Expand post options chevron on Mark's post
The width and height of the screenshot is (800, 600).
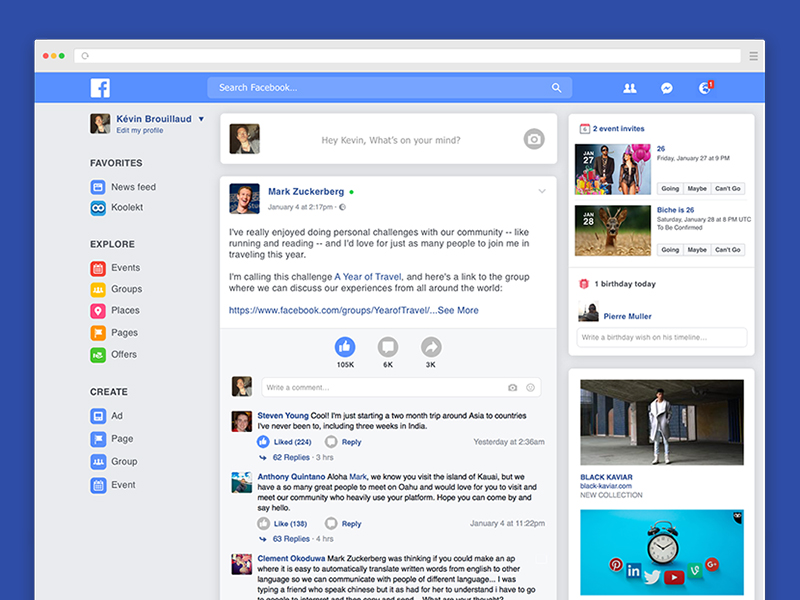542,191
